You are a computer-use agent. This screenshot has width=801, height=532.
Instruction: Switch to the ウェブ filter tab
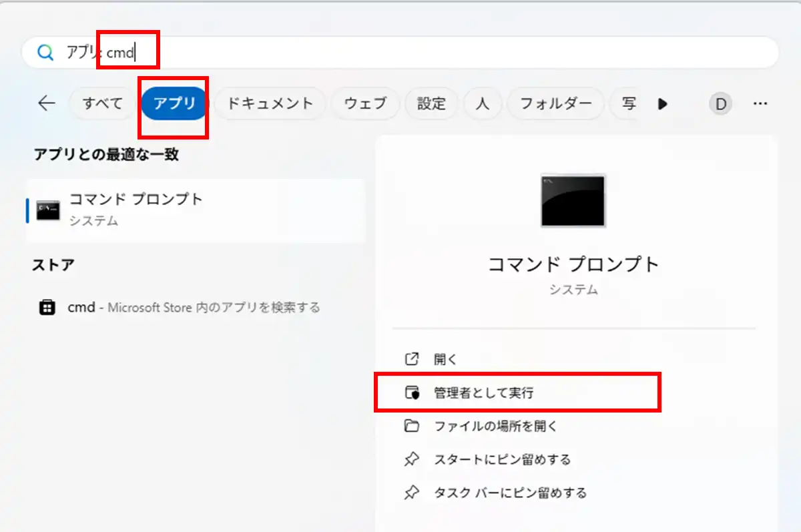(365, 103)
